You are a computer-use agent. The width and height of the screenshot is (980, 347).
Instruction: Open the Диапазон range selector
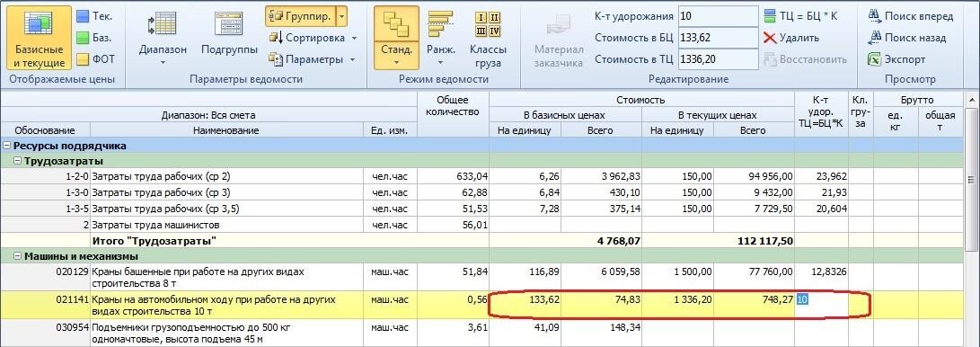pos(163,38)
